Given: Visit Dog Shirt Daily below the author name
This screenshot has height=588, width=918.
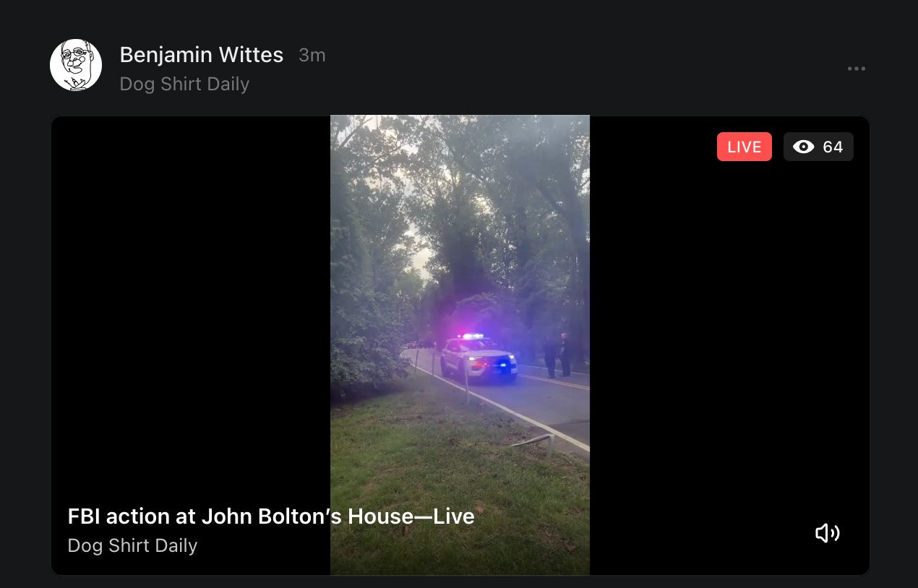Looking at the screenshot, I should tap(184, 84).
